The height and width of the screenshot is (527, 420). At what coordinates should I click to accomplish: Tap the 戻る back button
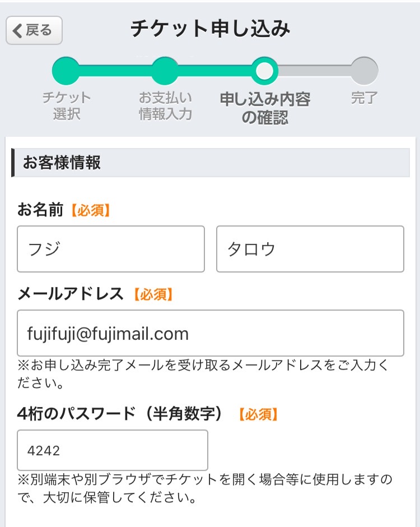(x=34, y=30)
